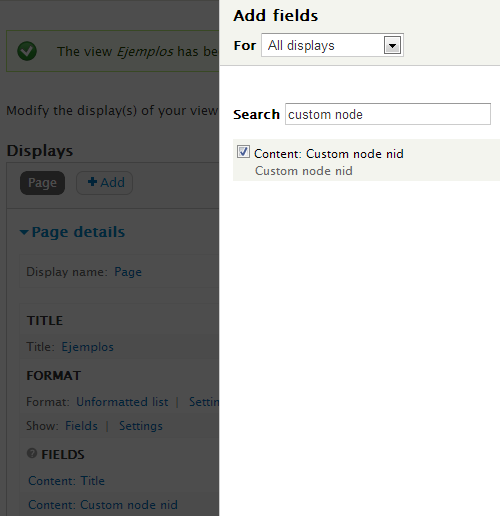Click the Content: Custom node nid result label
This screenshot has height=516, width=500.
(329, 154)
